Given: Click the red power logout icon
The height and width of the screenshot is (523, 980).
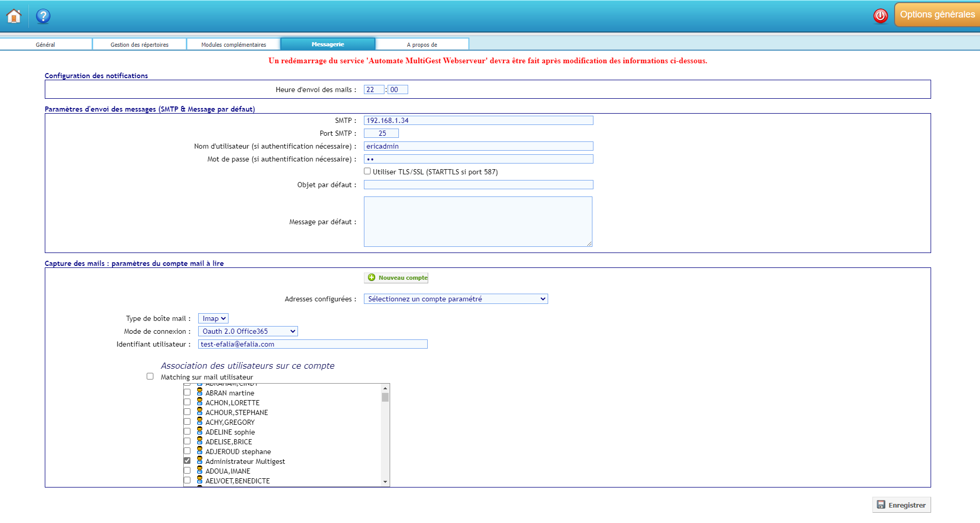Looking at the screenshot, I should [880, 16].
